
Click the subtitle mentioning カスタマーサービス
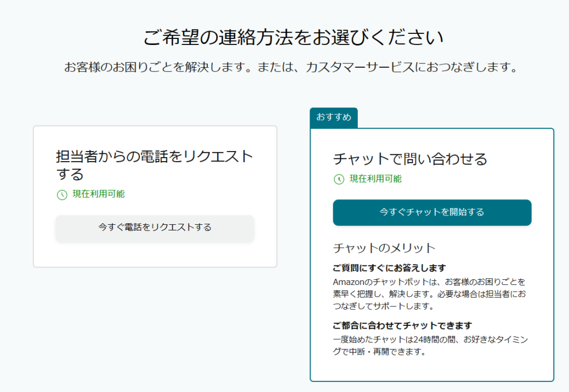(x=291, y=68)
